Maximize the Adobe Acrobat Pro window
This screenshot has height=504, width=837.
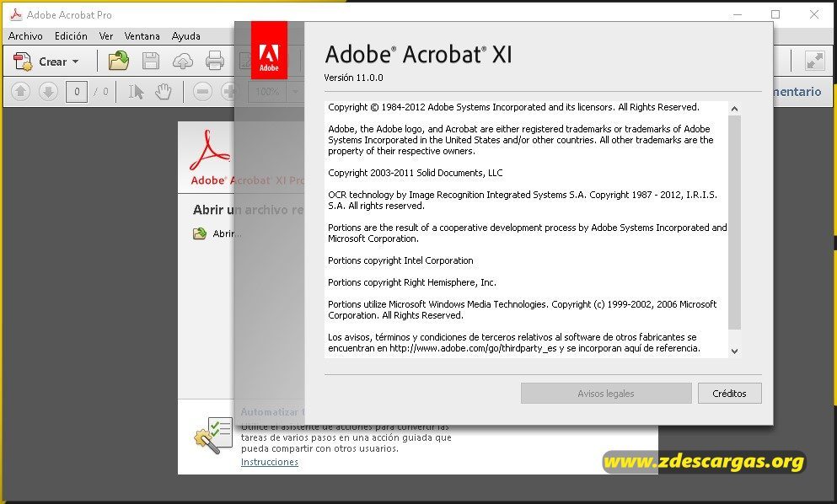[x=775, y=14]
